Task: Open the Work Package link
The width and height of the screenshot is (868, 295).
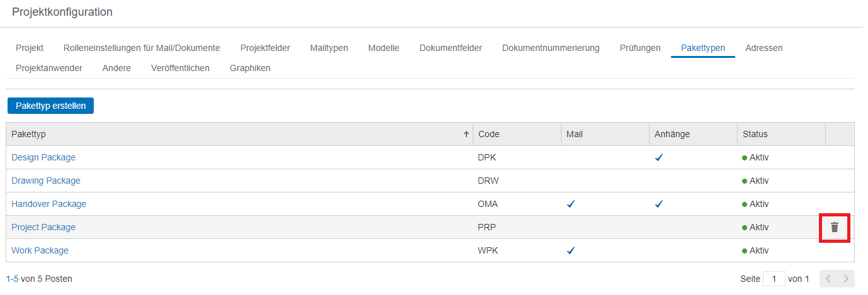Action: click(x=40, y=250)
